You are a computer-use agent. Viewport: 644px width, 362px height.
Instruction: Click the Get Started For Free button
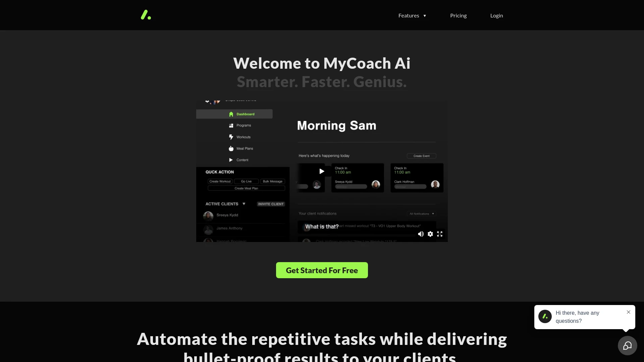pos(322,270)
